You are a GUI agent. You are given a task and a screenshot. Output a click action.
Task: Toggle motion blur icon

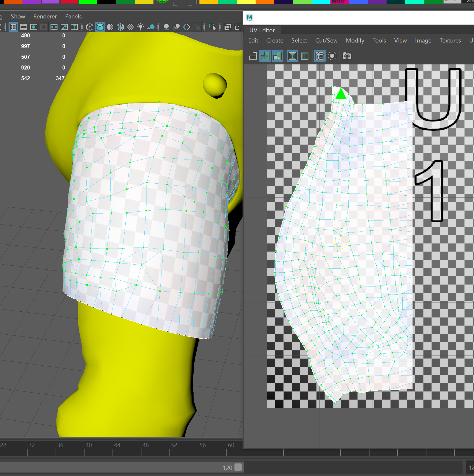tap(176, 27)
